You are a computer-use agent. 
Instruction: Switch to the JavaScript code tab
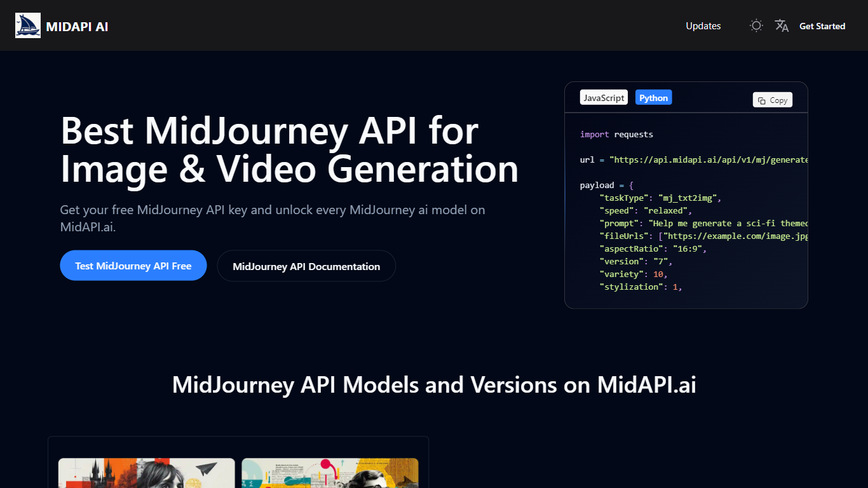[604, 98]
